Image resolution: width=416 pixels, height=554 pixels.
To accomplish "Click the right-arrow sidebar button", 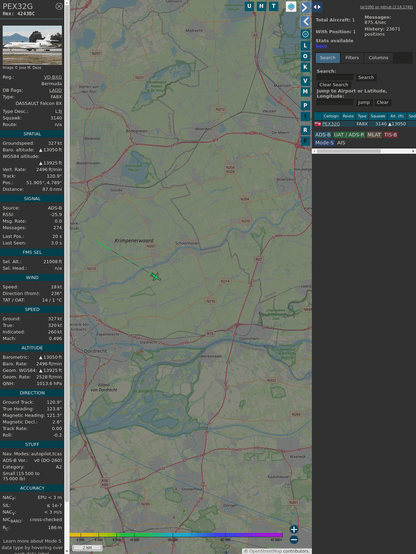I will (x=305, y=7).
